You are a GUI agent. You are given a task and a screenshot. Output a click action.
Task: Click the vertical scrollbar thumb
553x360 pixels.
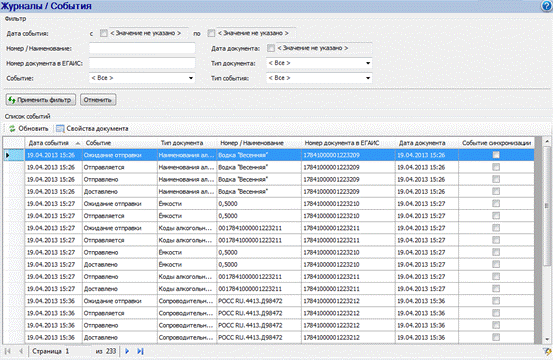pos(547,206)
